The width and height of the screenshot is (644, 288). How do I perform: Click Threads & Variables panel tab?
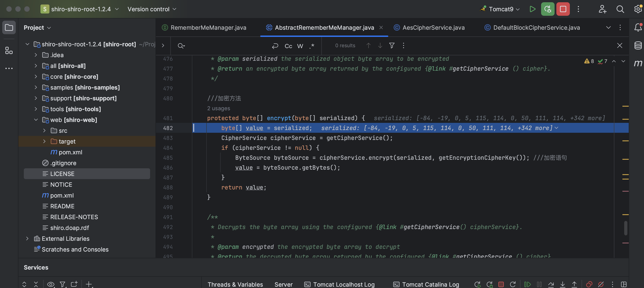(x=235, y=284)
